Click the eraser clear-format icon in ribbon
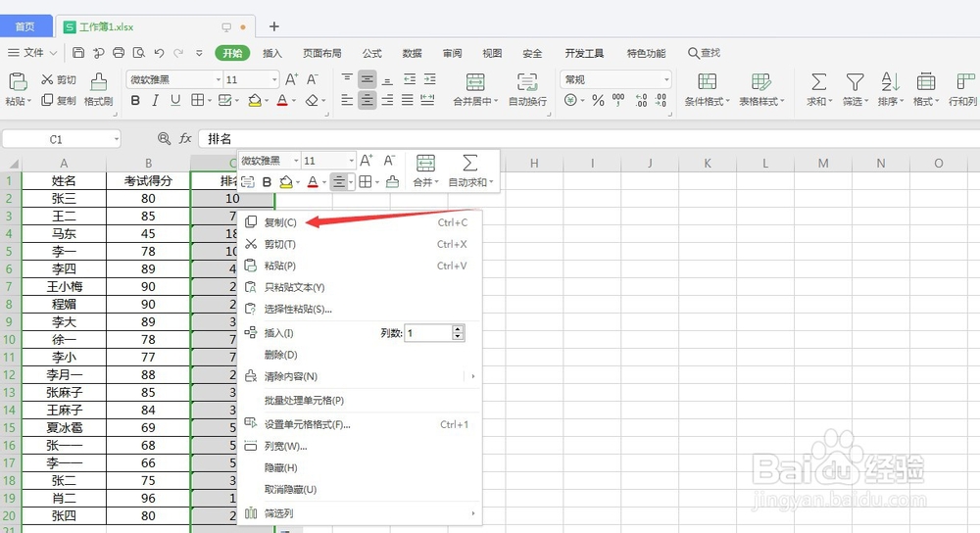The height and width of the screenshot is (533, 980). (x=312, y=100)
